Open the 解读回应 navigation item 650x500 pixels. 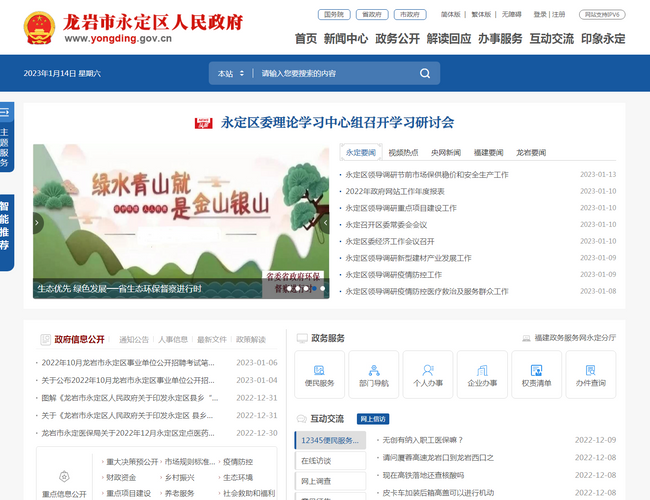point(449,39)
